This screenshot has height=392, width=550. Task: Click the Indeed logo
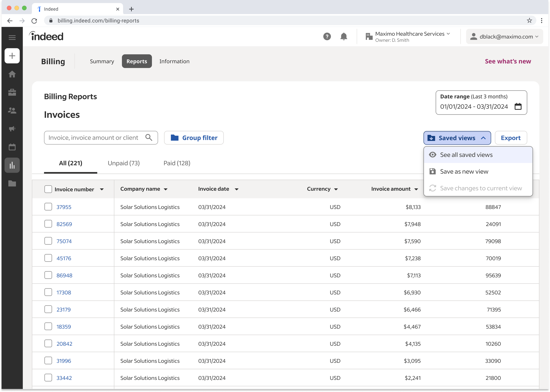[x=46, y=36]
